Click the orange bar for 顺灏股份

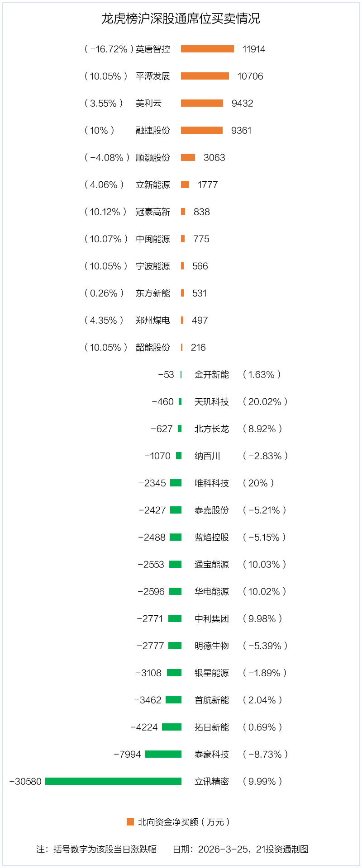(188, 157)
